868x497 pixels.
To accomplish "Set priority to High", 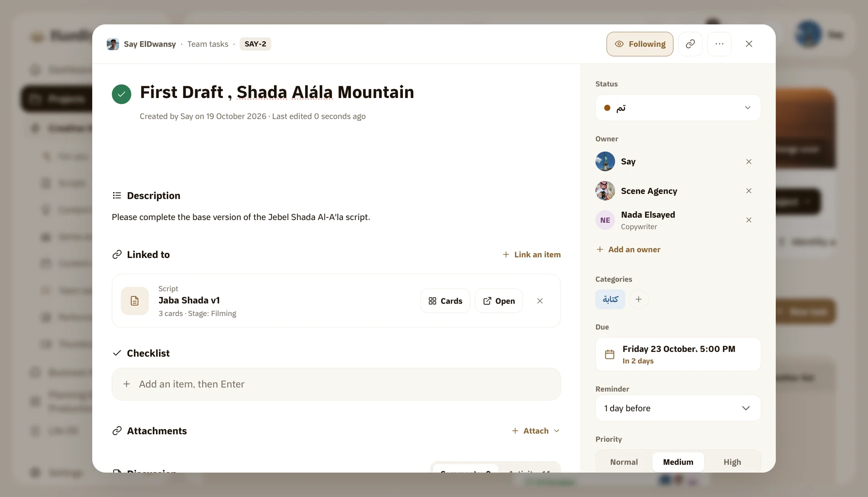I will (x=732, y=462).
